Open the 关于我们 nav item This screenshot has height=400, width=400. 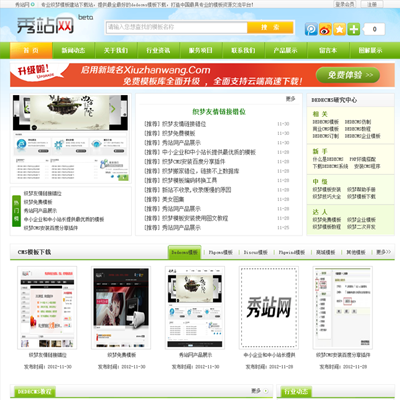click(116, 50)
